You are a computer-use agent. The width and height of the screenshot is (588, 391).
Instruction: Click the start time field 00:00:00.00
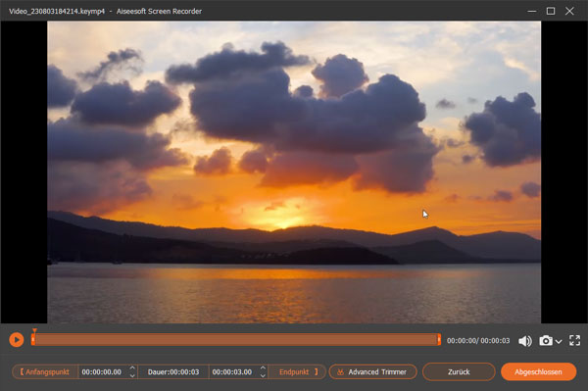102,371
